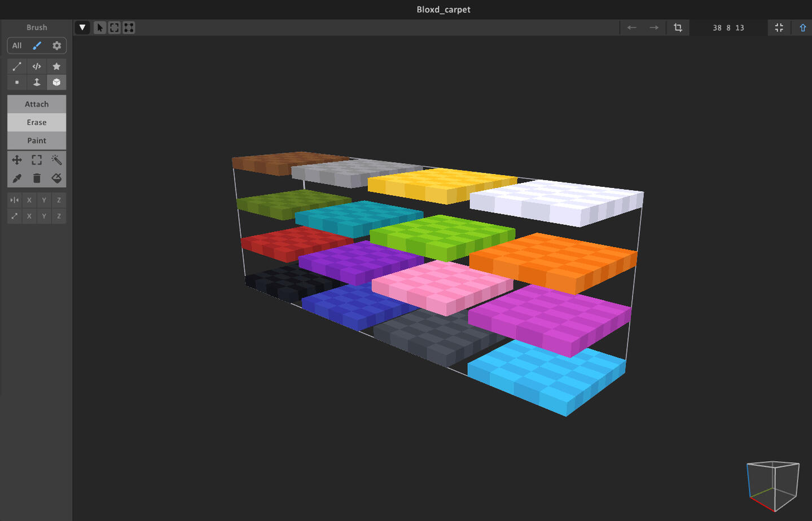Image resolution: width=812 pixels, height=521 pixels.
Task: Select the Line brush mode
Action: click(17, 67)
